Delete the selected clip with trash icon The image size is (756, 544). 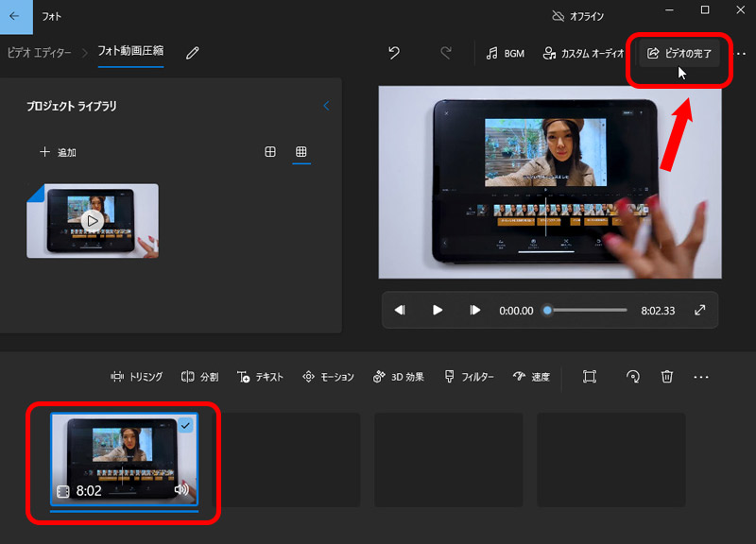(x=667, y=377)
